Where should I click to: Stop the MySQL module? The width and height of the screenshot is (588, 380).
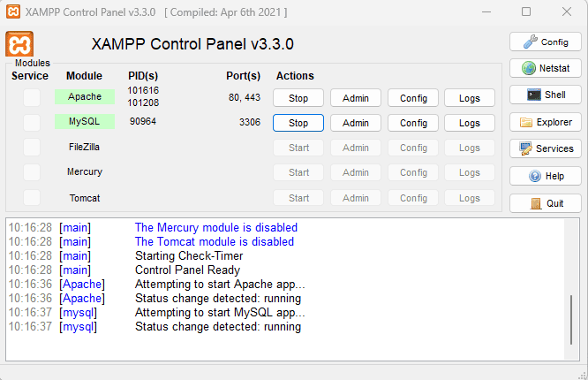pyautogui.click(x=298, y=123)
